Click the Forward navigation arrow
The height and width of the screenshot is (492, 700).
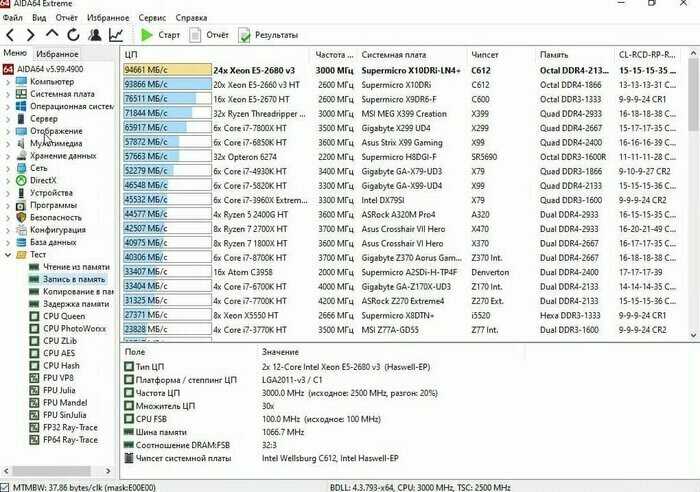(x=30, y=35)
